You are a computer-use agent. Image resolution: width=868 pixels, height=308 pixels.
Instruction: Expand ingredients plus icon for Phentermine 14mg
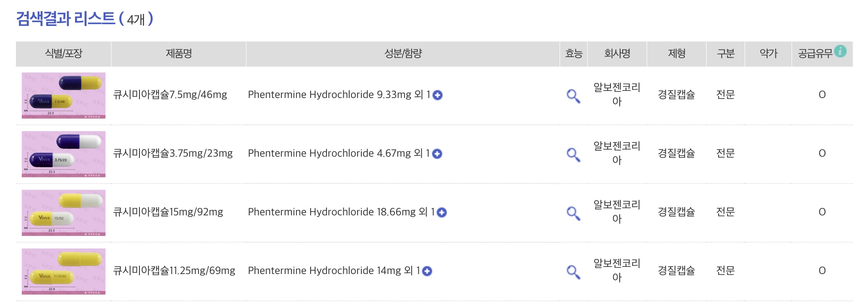click(427, 271)
